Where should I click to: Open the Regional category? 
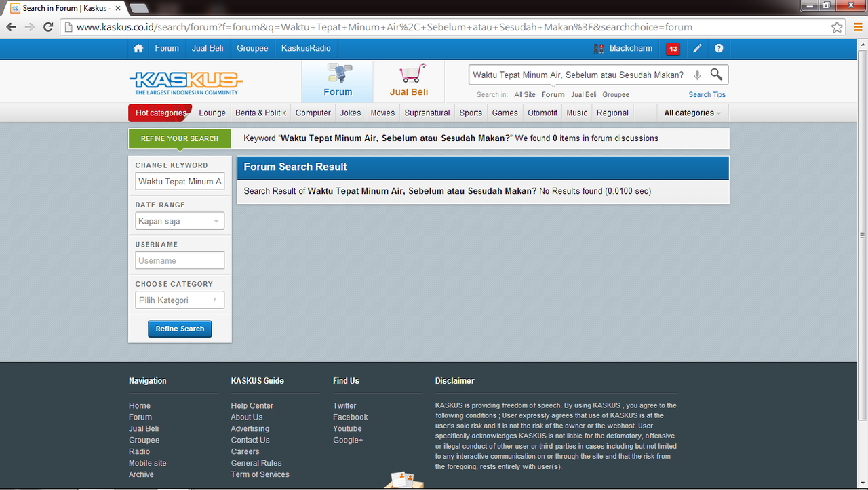613,113
